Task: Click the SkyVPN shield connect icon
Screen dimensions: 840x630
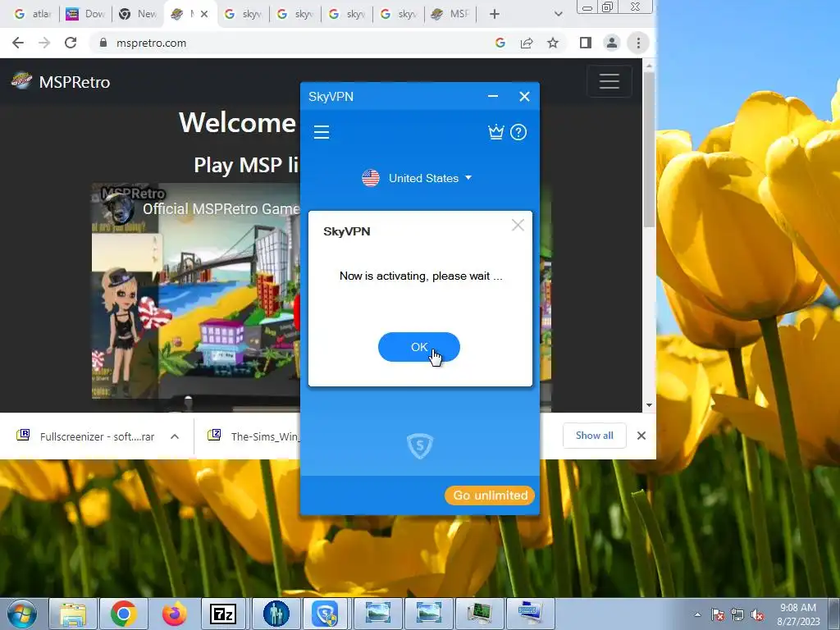Action: coord(419,445)
